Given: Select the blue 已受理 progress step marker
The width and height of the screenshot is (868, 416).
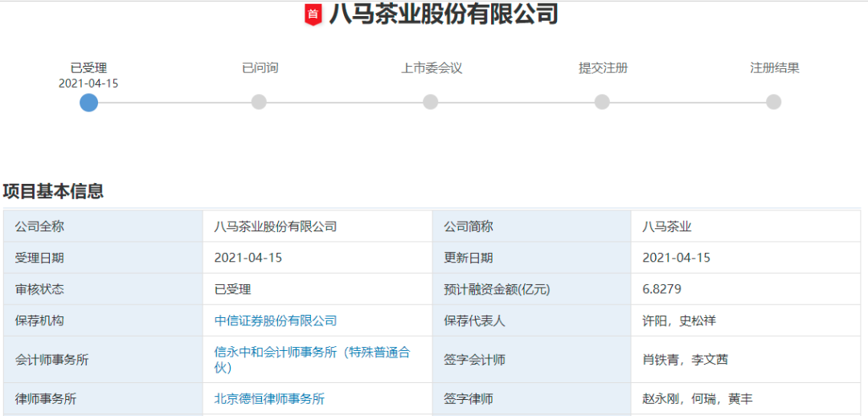Looking at the screenshot, I should pos(88,102).
